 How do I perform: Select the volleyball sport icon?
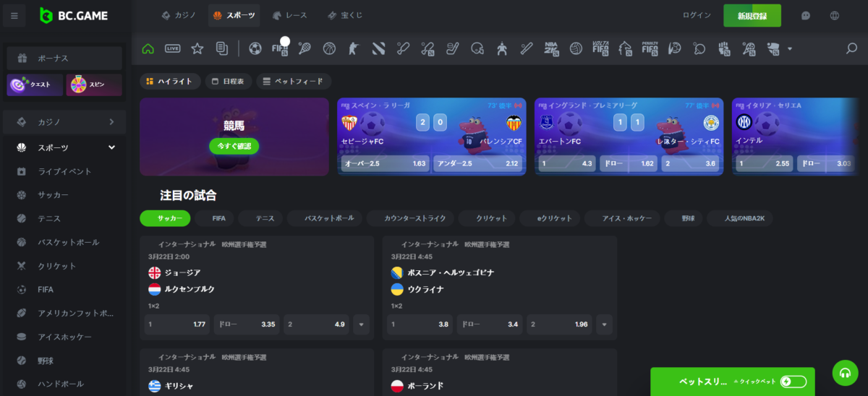(576, 48)
